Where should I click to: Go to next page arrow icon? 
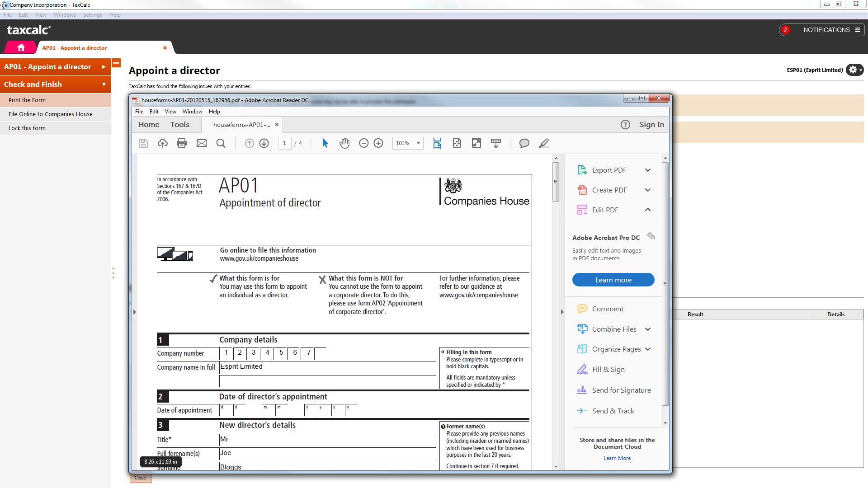(264, 143)
